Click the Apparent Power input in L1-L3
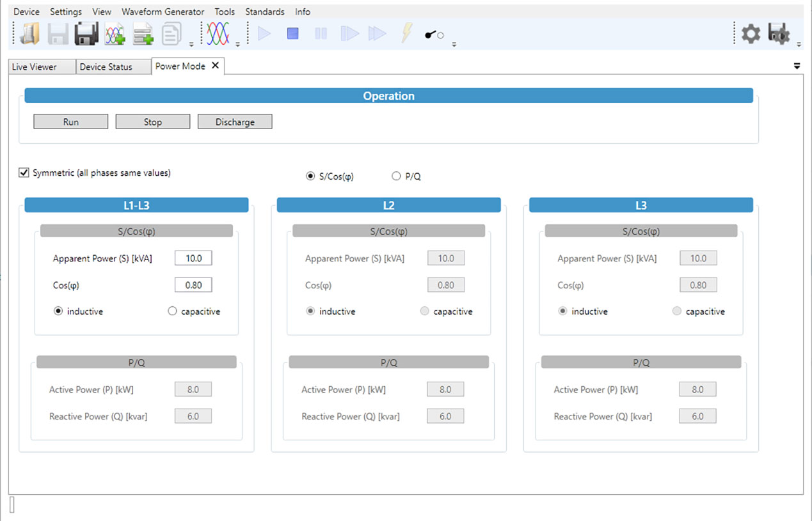 tap(193, 258)
